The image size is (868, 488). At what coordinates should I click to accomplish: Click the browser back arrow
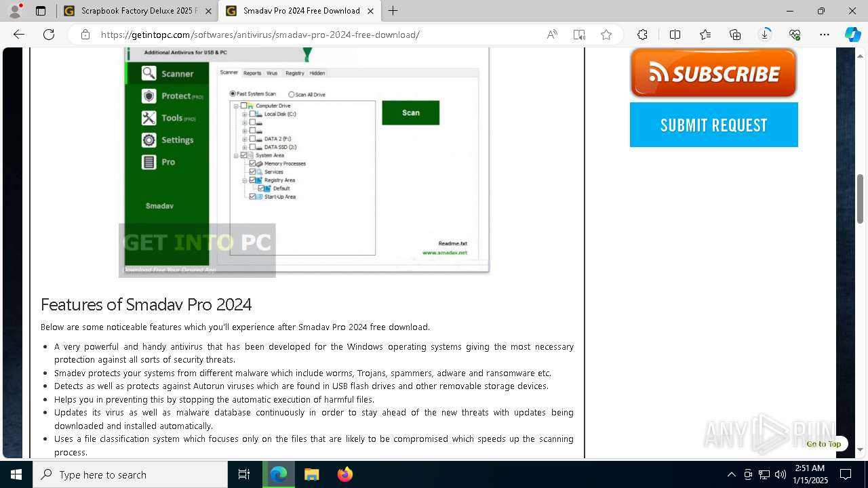tap(19, 35)
